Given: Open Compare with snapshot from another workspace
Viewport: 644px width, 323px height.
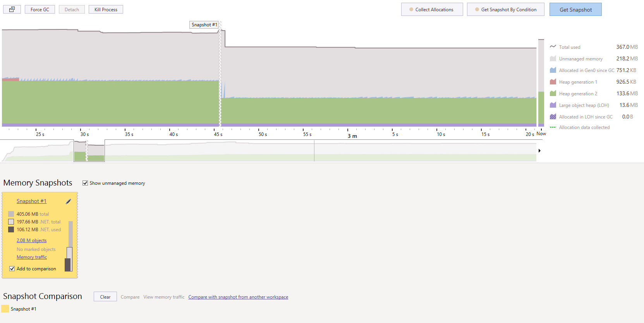Looking at the screenshot, I should (x=238, y=297).
